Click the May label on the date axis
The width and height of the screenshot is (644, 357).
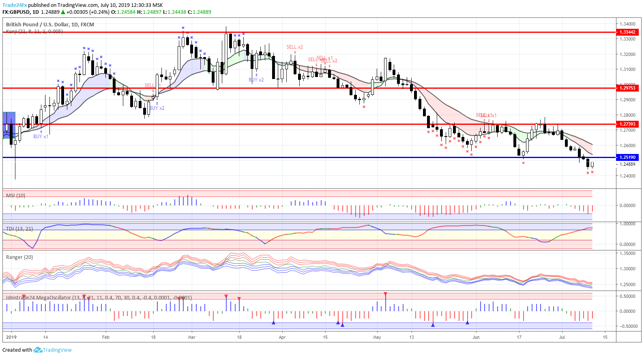pyautogui.click(x=377, y=337)
